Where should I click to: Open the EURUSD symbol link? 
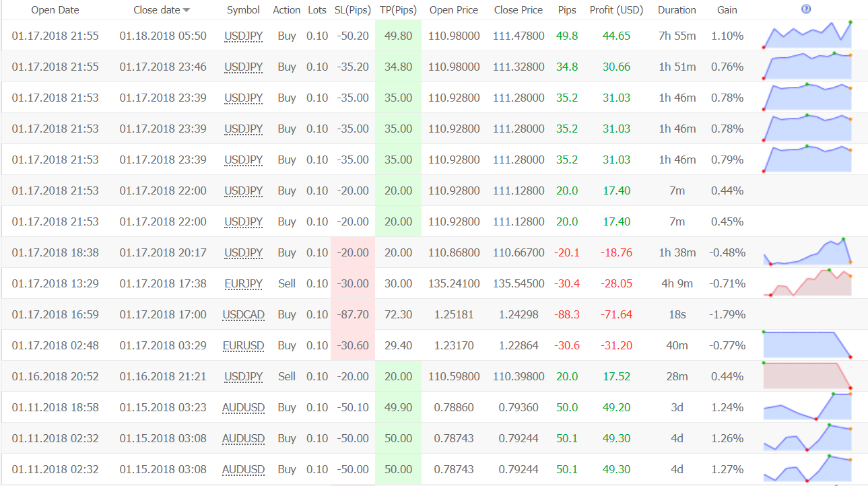tap(244, 346)
